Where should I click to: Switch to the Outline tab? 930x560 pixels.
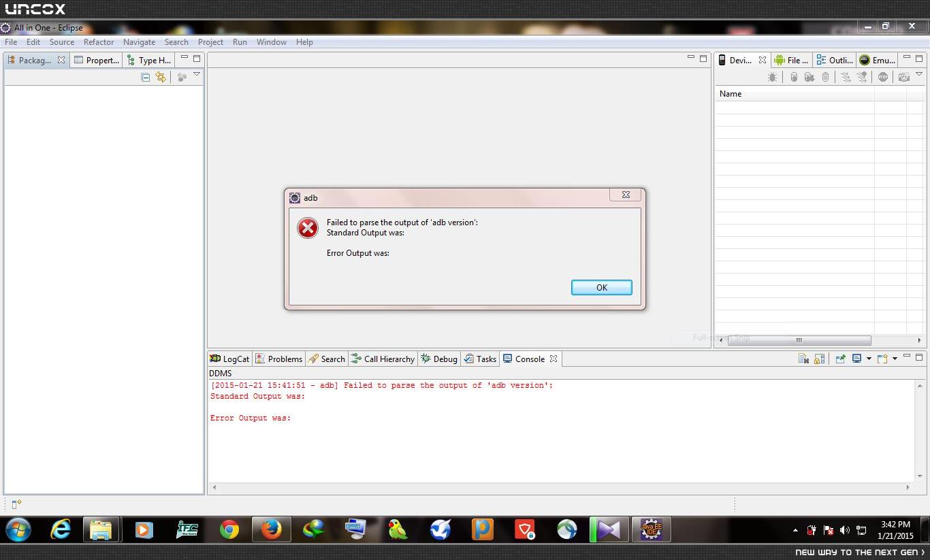click(x=835, y=60)
